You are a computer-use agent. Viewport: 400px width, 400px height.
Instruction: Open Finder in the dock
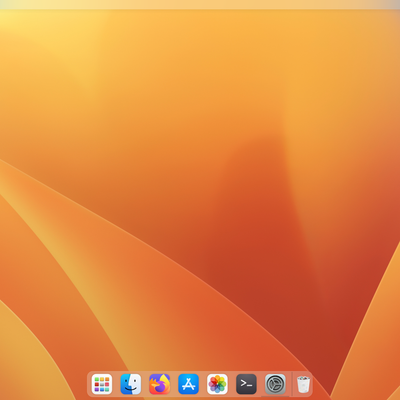131,384
